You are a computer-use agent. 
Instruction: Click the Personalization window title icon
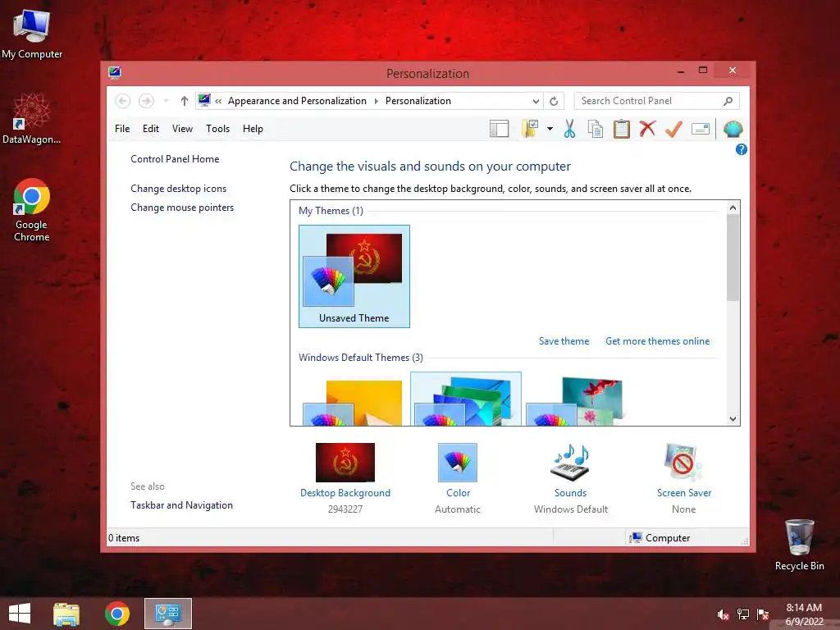[x=114, y=73]
